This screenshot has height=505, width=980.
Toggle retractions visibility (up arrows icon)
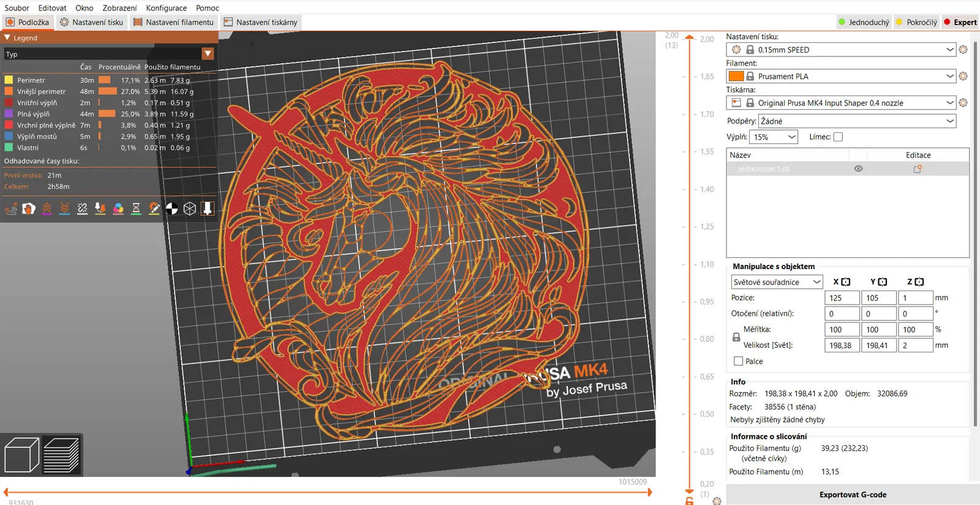[x=47, y=209]
